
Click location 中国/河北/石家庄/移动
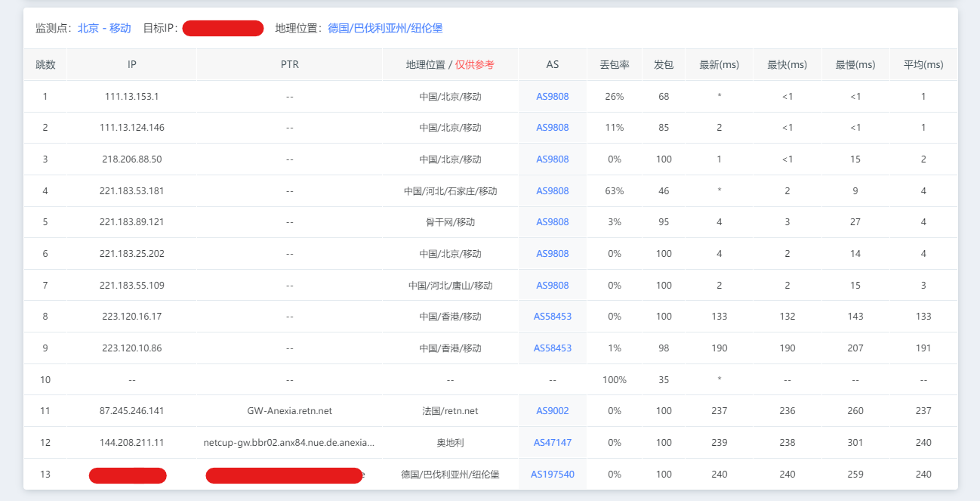pyautogui.click(x=450, y=191)
